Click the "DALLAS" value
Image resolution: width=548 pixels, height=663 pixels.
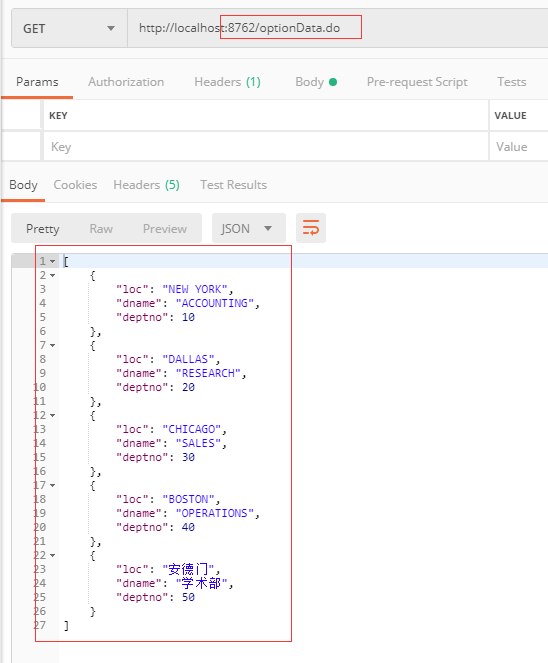tap(189, 359)
